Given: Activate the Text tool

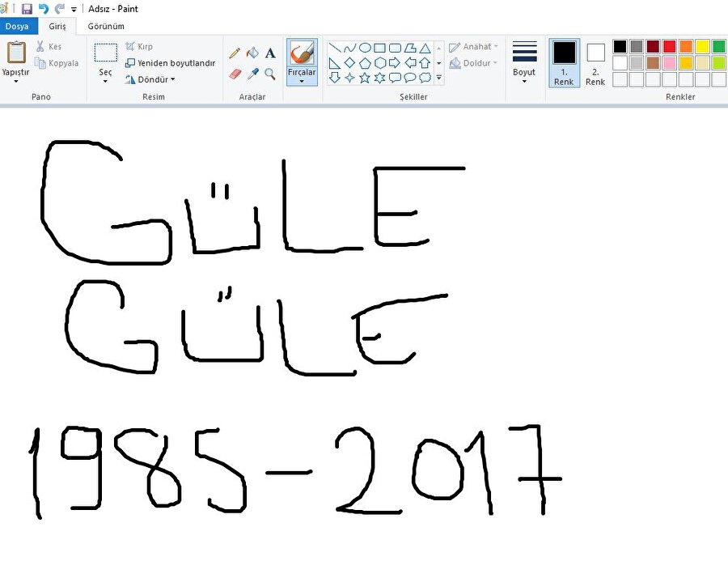Looking at the screenshot, I should (270, 53).
